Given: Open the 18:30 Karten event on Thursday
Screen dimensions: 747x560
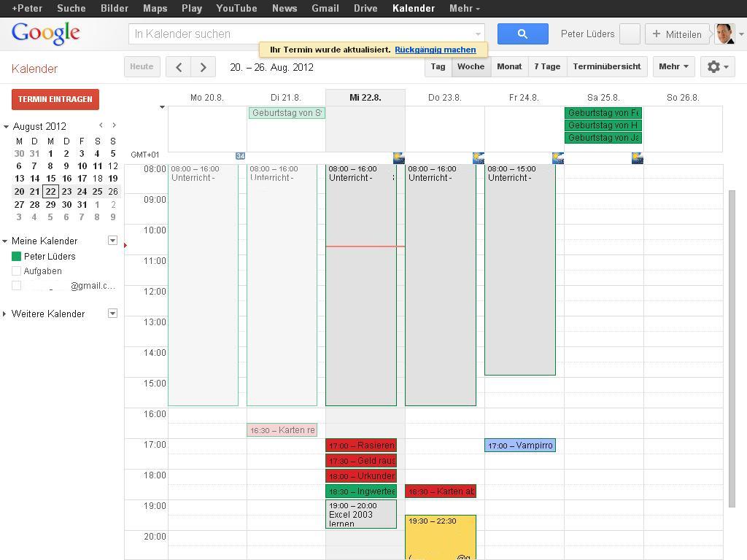Looking at the screenshot, I should [441, 491].
